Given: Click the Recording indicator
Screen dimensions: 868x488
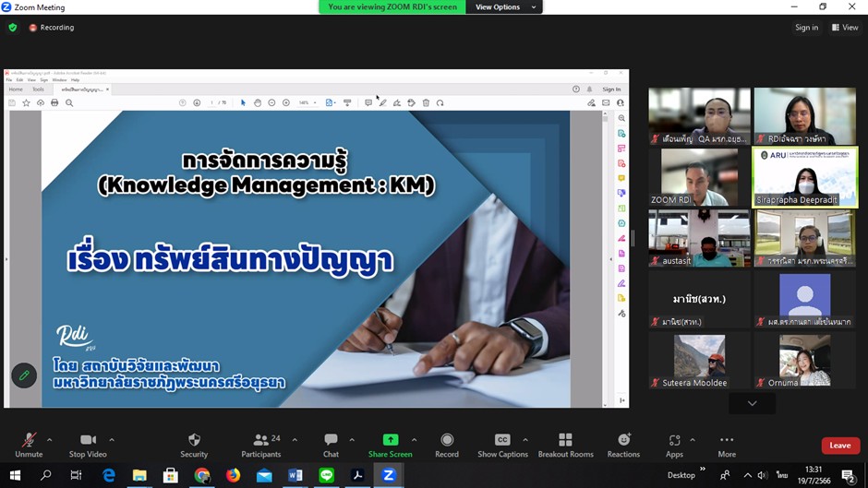Looking at the screenshot, I should (52, 27).
